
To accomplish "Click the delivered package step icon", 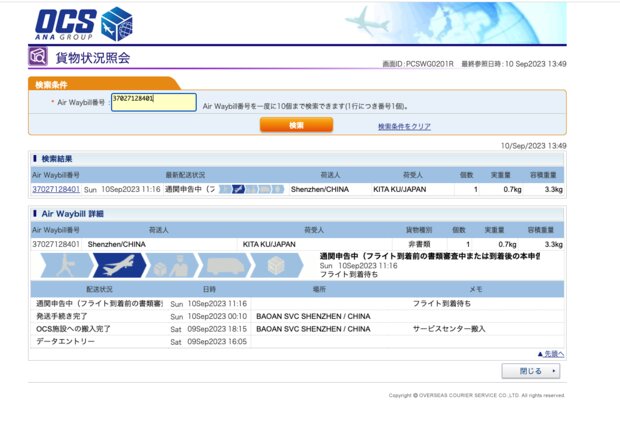I will [x=276, y=265].
